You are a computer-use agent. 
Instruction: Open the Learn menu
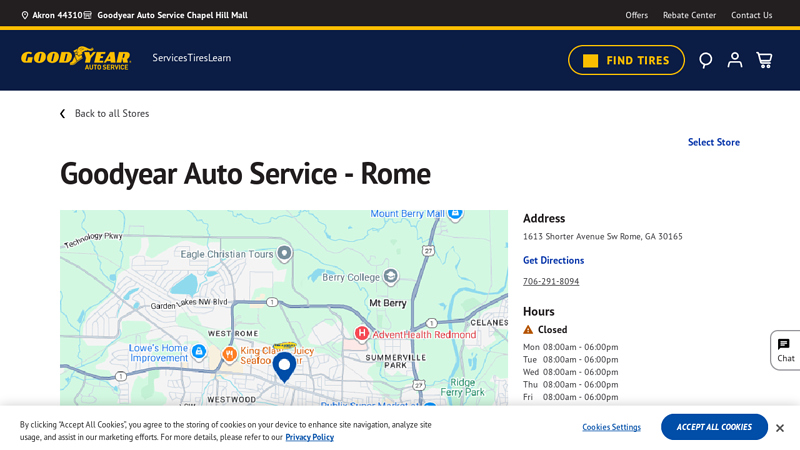tap(219, 58)
